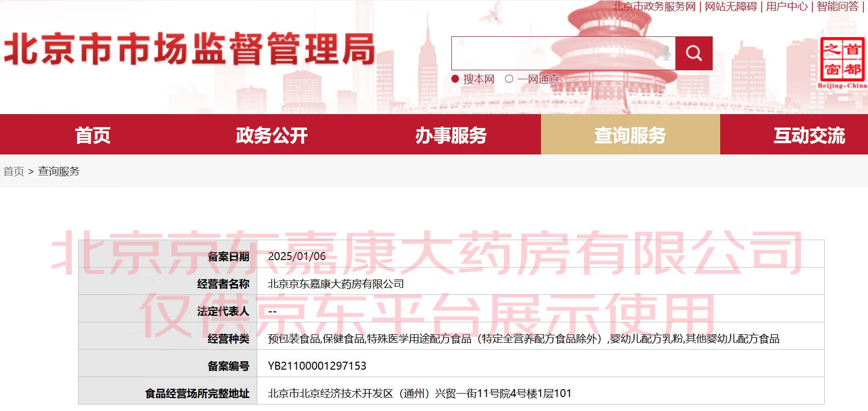Select the 搜本网 radio option
The height and width of the screenshot is (411, 868).
coord(455,79)
